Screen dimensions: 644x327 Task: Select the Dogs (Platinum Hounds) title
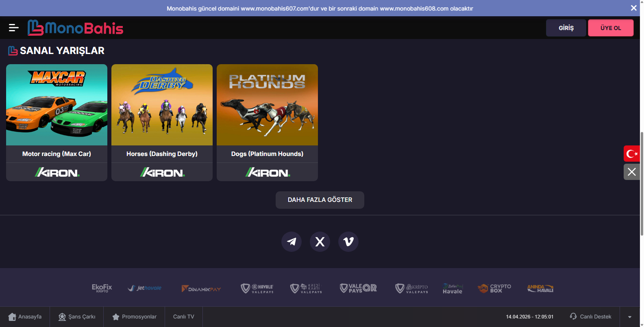click(x=267, y=154)
